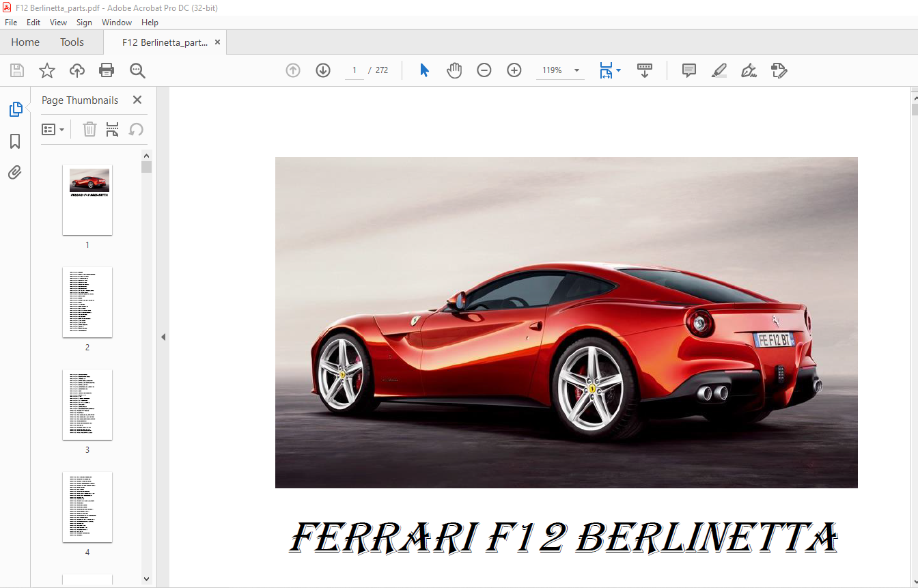This screenshot has width=918, height=588.
Task: Add a sticky note comment
Action: pyautogui.click(x=689, y=70)
